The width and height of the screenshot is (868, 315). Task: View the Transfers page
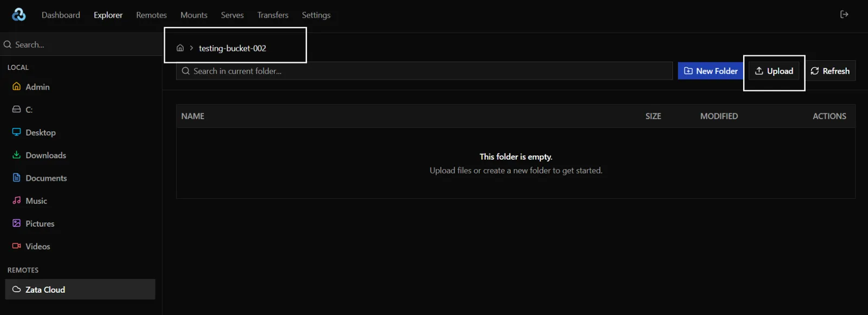point(273,15)
